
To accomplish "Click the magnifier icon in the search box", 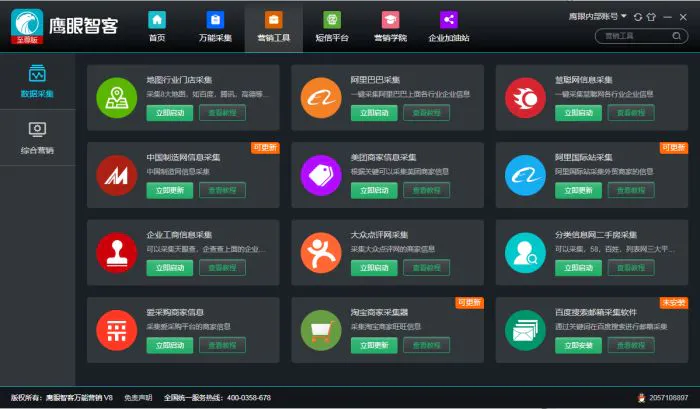I will click(677, 36).
